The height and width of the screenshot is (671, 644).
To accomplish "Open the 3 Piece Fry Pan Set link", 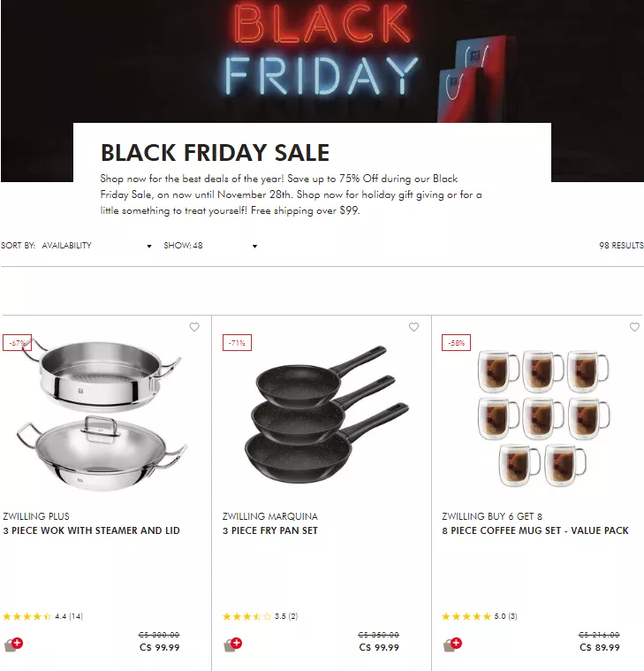I will pos(270,530).
